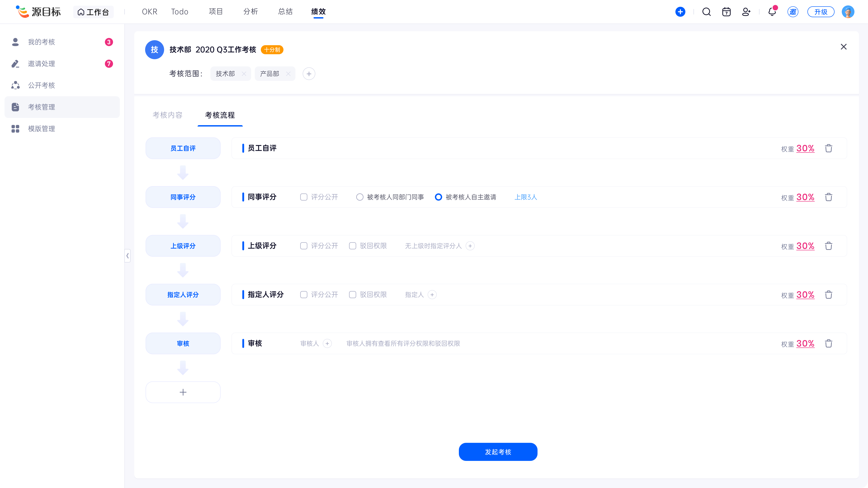Viewport: 868px width, 488px height.
Task: Open the OKR menu in top navigation
Action: 150,12
